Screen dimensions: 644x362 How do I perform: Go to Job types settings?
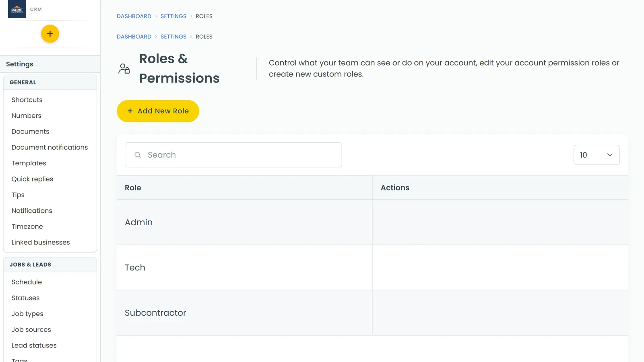point(27,314)
